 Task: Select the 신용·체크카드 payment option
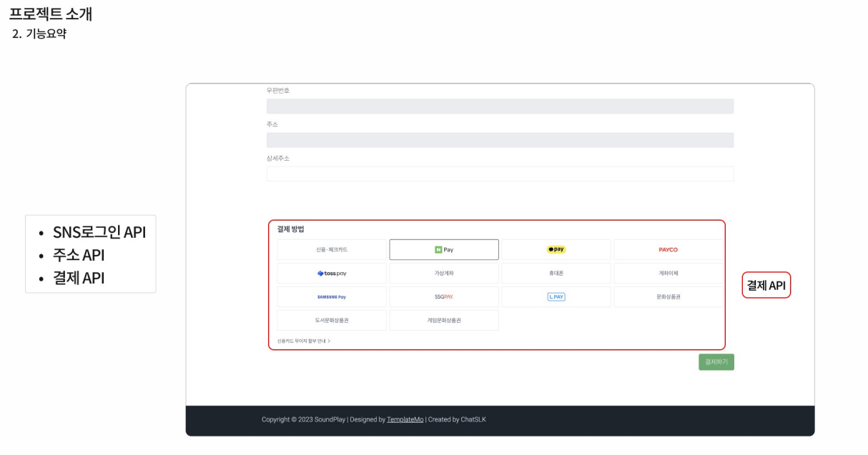tap(332, 250)
